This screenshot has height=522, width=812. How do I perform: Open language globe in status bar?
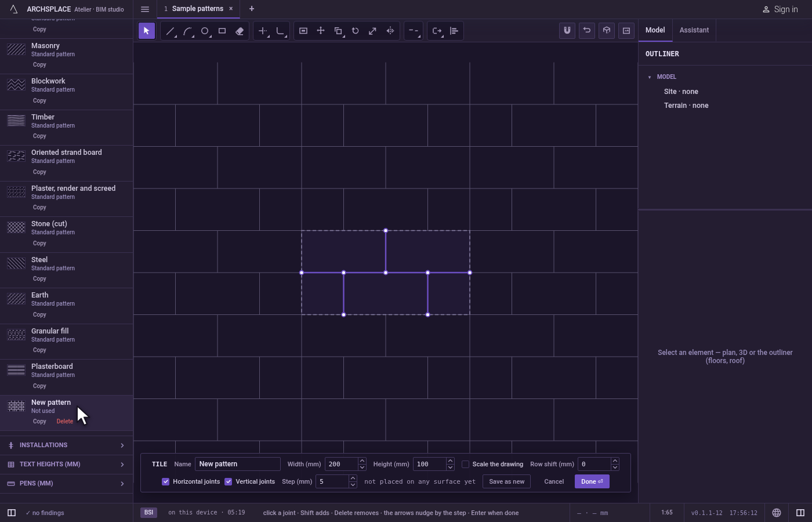click(x=777, y=513)
